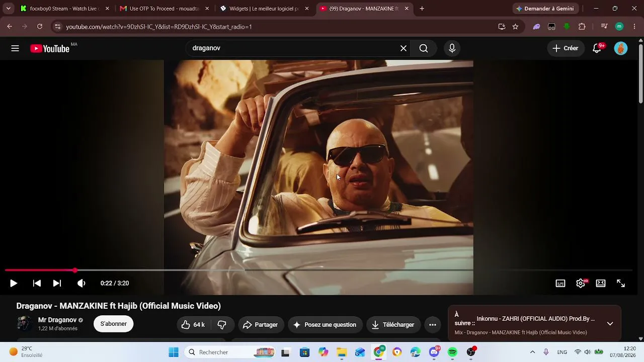Close the fooxboy0 Stream tab

point(107,9)
